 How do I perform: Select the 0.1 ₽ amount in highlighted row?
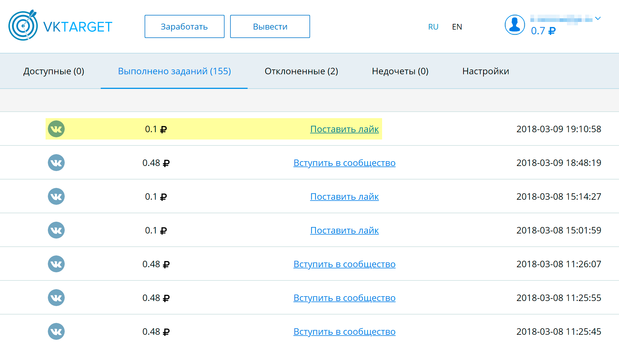[156, 129]
